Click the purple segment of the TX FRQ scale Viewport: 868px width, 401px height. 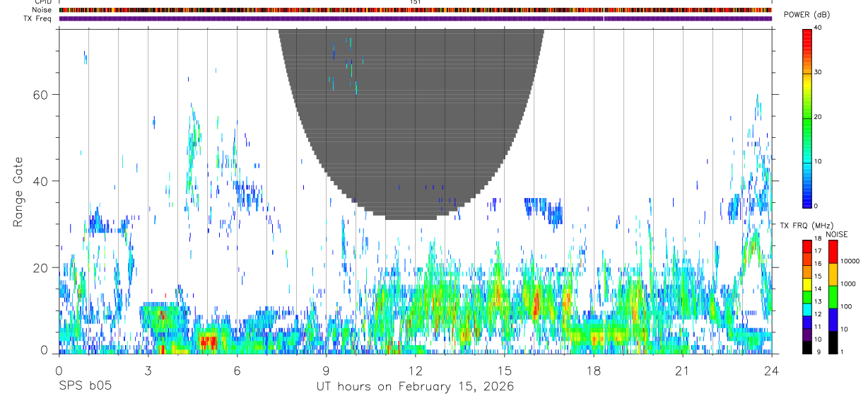pos(807,335)
